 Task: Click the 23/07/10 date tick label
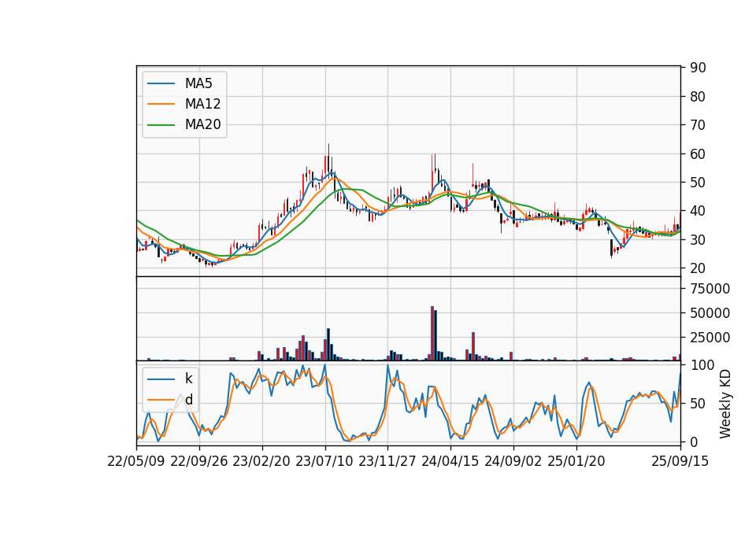324,461
